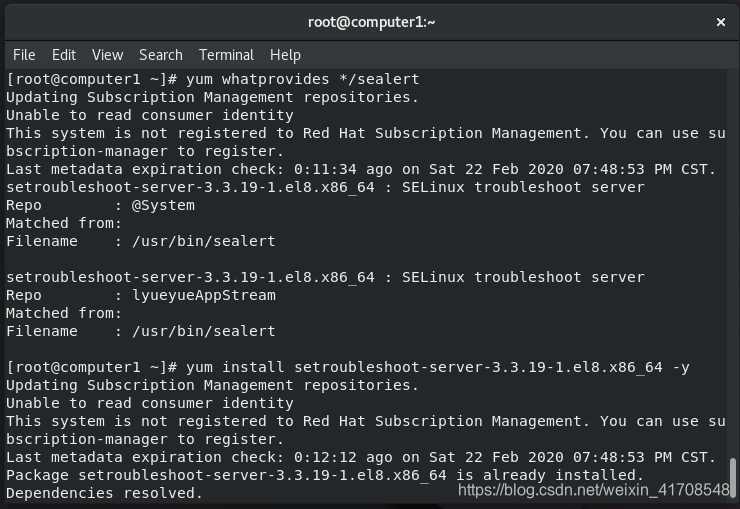Screen dimensions: 740x509
Task: Open the Terminal menu
Action: point(227,55)
